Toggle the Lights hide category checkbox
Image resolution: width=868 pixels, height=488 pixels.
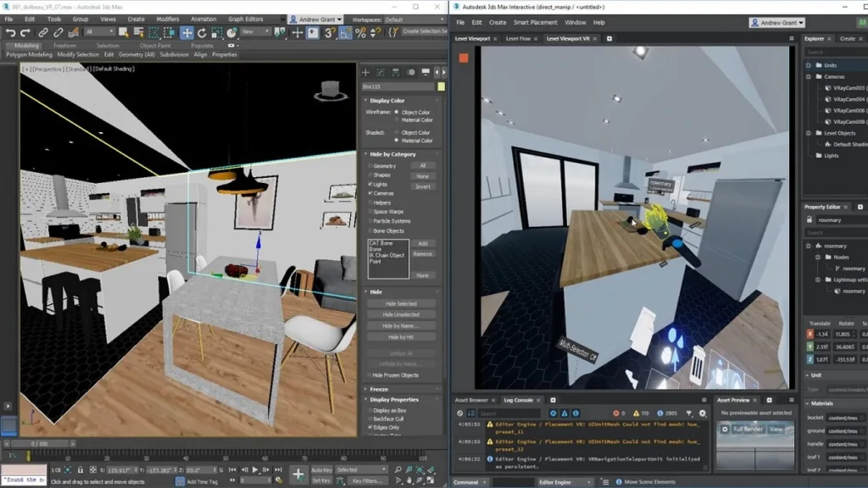(x=370, y=184)
